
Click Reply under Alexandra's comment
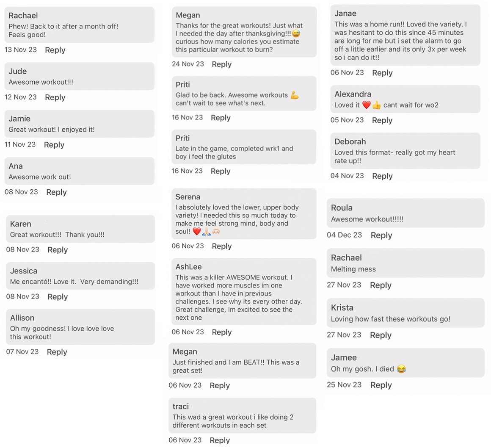click(382, 120)
